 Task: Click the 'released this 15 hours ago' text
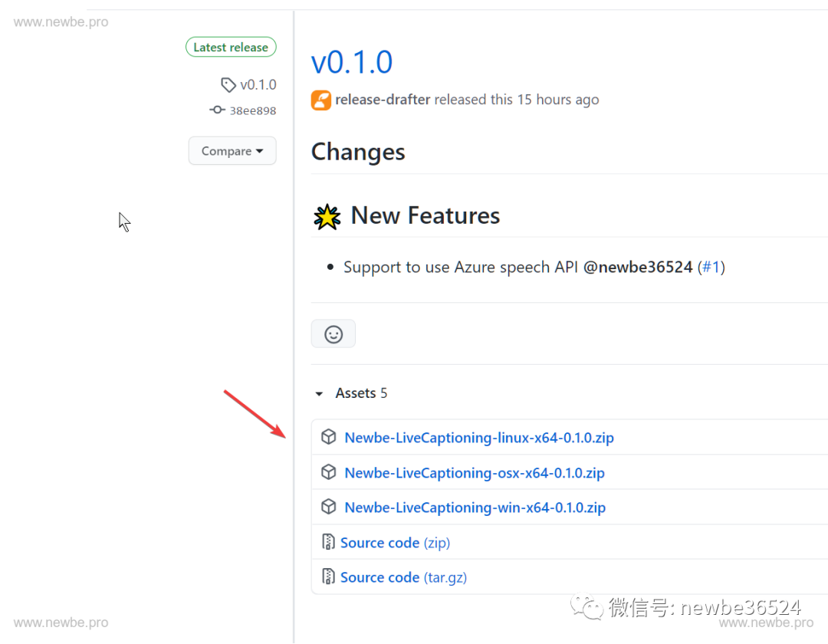tap(517, 100)
